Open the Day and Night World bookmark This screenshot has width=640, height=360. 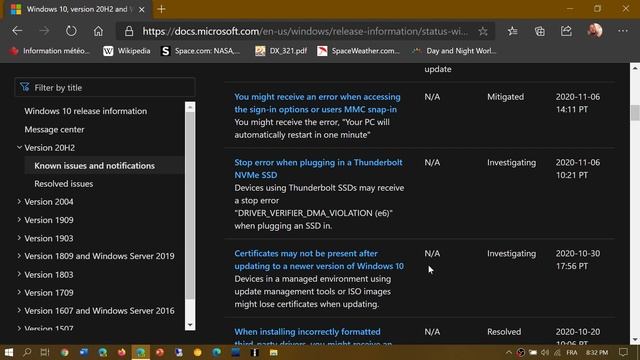454,51
